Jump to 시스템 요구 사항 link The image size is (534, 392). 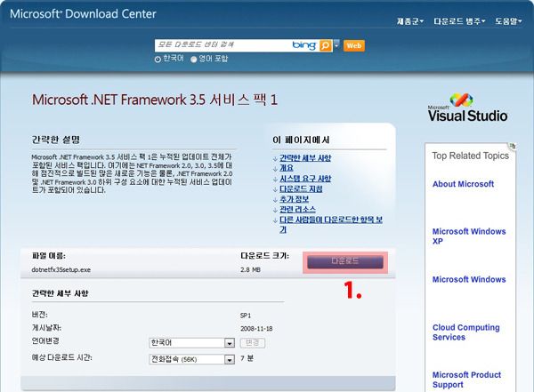pyautogui.click(x=305, y=179)
